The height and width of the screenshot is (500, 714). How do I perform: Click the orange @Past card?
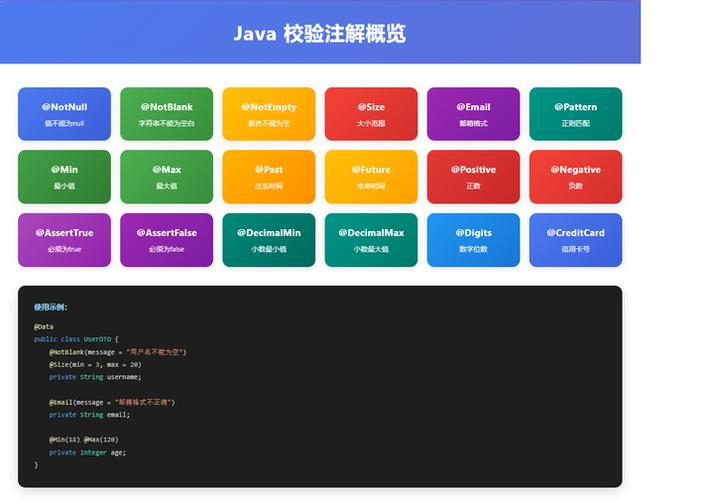[x=269, y=177]
